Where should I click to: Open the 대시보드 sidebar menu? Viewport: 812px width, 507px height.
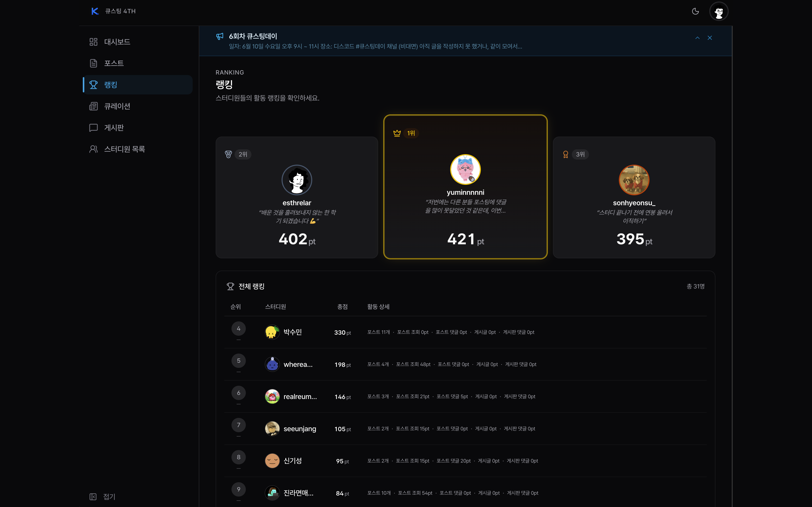(x=138, y=42)
